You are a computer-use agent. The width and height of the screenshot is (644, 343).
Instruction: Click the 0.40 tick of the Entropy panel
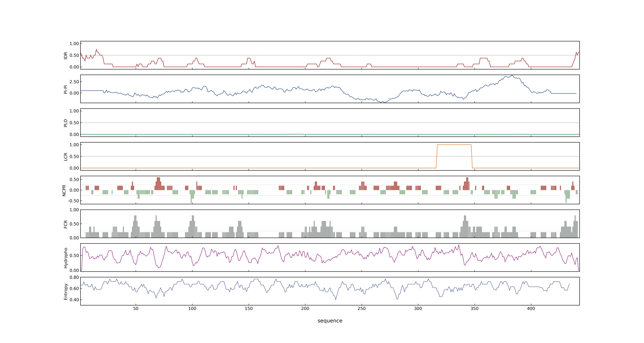(x=74, y=300)
